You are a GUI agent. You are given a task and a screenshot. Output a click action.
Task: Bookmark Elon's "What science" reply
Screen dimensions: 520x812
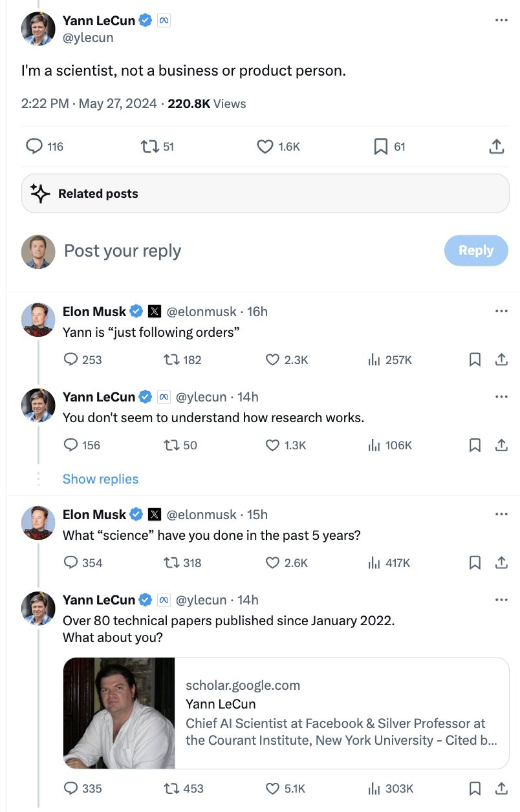click(x=475, y=562)
